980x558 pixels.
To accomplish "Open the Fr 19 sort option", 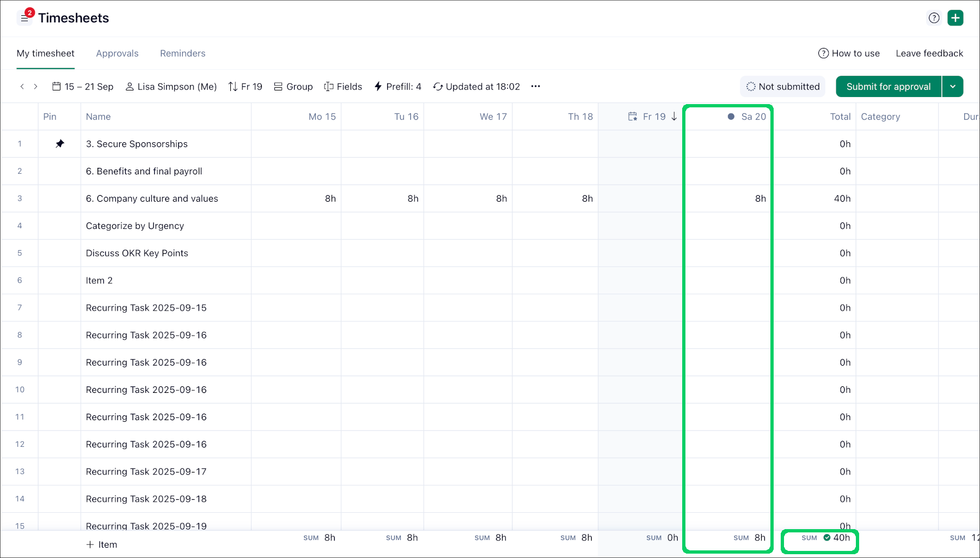I will (x=245, y=87).
